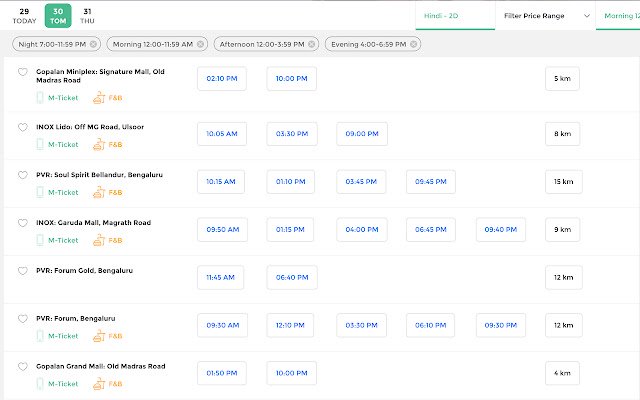Remove the Afternoon 12:00-3:59 PM filter chip
The image size is (640, 400).
311,44
